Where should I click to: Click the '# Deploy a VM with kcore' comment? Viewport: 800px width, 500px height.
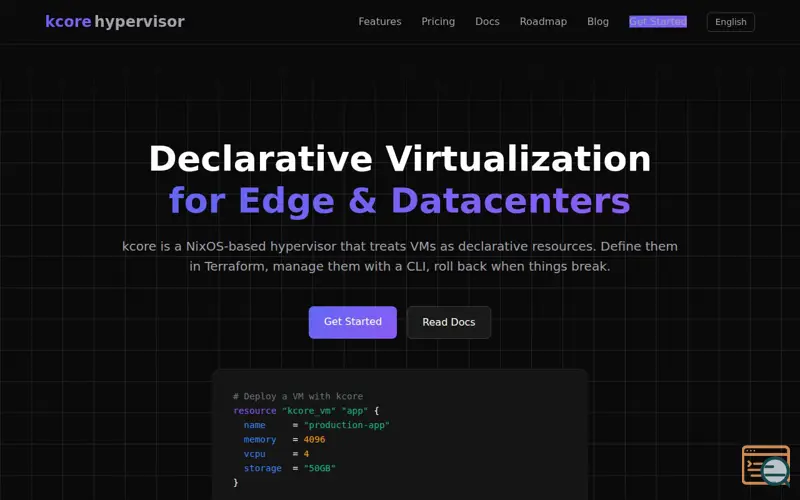[x=298, y=396]
